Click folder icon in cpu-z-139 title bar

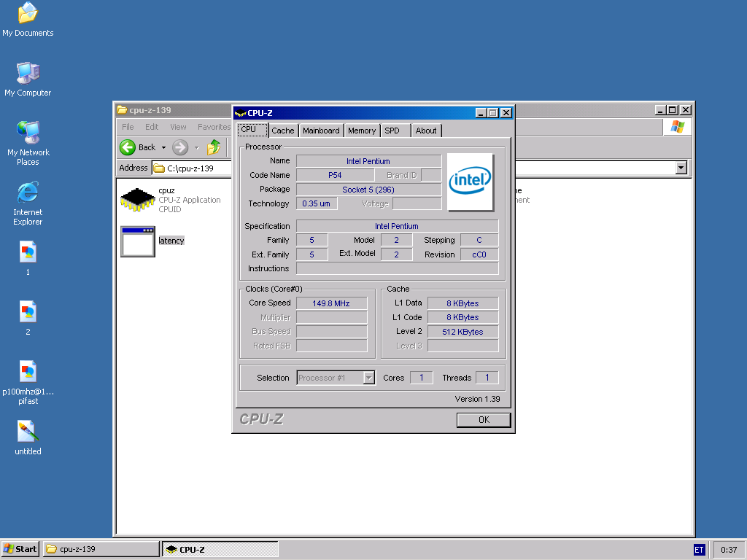pyautogui.click(x=122, y=110)
